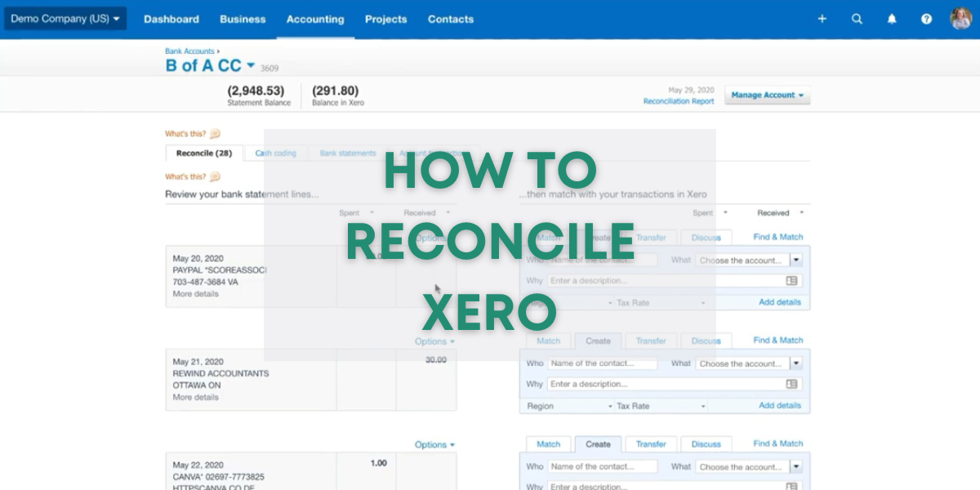Open the Accounting menu
The image size is (980, 490).
[x=315, y=19]
